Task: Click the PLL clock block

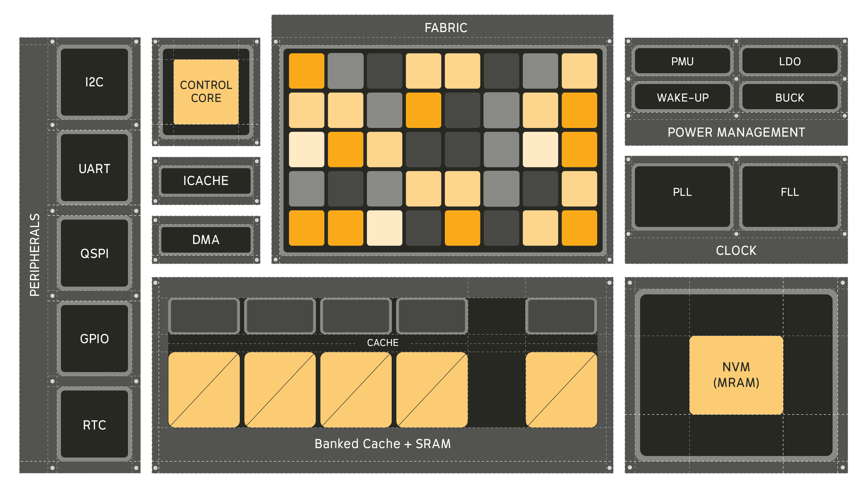Action: (682, 196)
